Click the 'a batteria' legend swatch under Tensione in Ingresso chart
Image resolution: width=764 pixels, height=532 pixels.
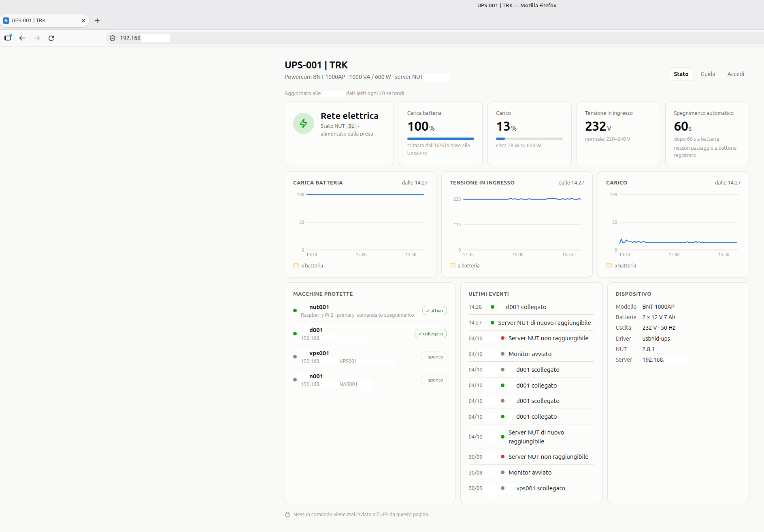(x=453, y=266)
